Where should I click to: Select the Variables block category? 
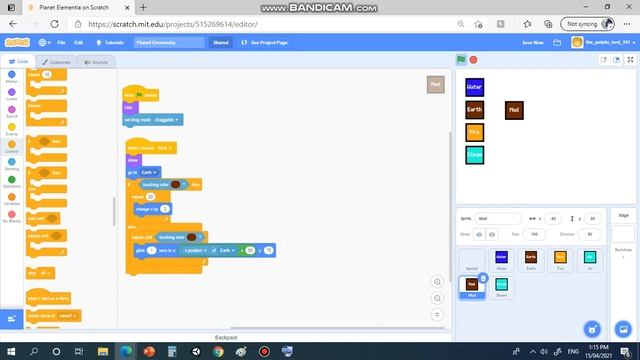[x=11, y=199]
